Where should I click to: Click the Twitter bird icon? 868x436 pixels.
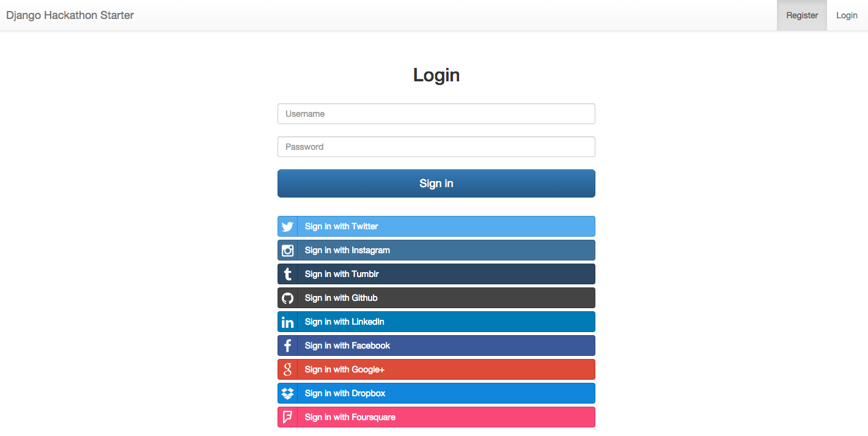pyautogui.click(x=287, y=226)
